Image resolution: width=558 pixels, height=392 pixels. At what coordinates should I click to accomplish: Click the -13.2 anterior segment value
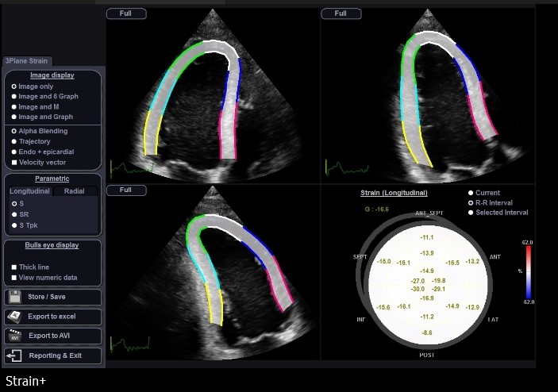(x=472, y=261)
